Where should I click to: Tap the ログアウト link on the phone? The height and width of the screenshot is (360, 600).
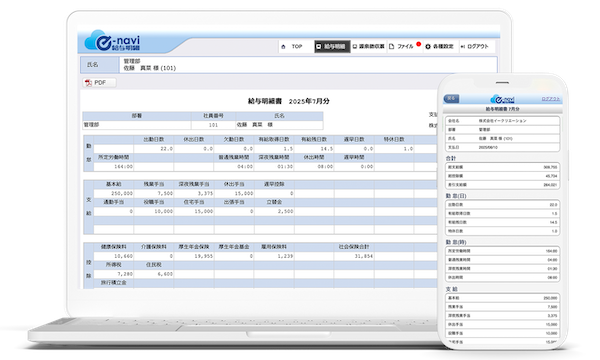coord(551,99)
